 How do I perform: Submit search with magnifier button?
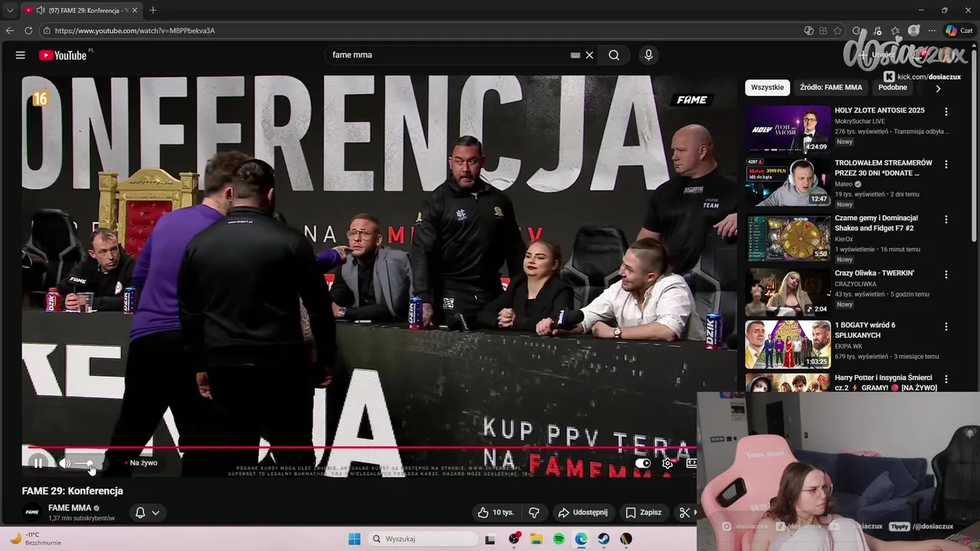pos(614,55)
